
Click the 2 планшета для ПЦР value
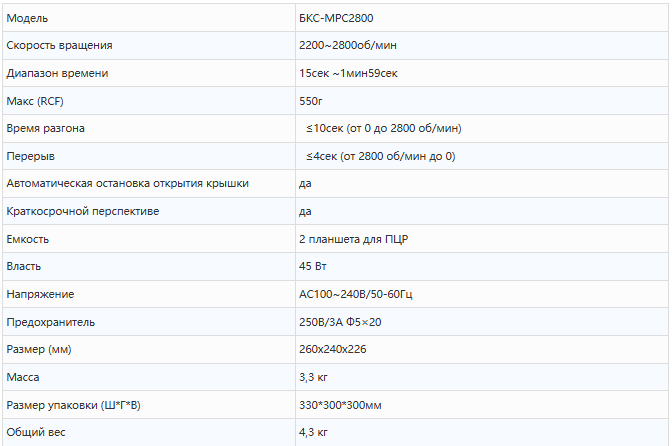pos(354,239)
